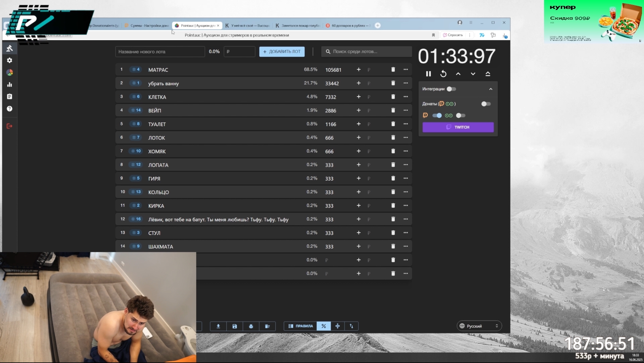Open help question-mark sidebar icon
This screenshot has width=644, height=363.
(x=10, y=109)
